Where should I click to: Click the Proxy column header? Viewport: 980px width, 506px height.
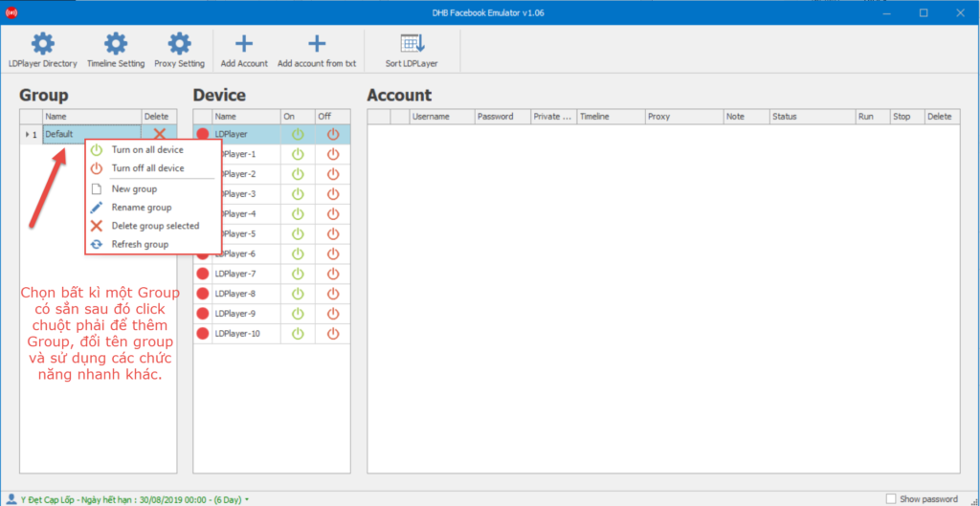(x=684, y=117)
